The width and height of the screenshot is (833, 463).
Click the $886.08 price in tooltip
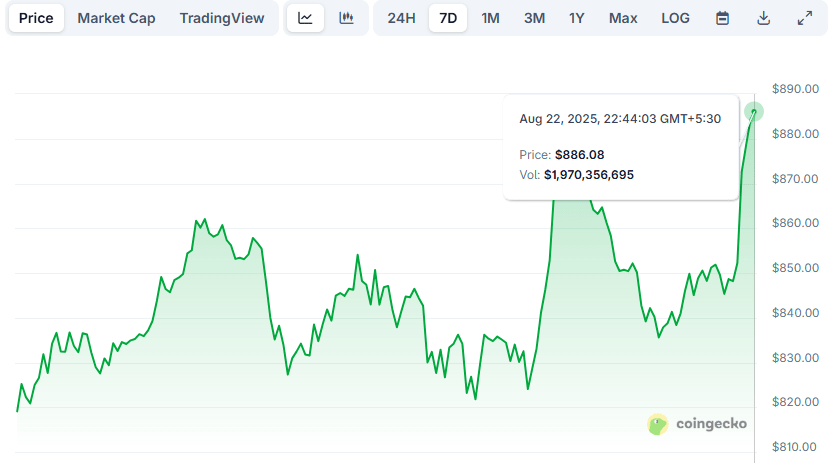coord(579,154)
